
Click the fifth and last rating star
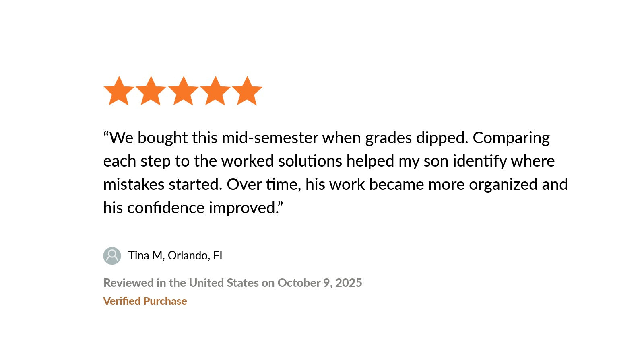coord(247,92)
